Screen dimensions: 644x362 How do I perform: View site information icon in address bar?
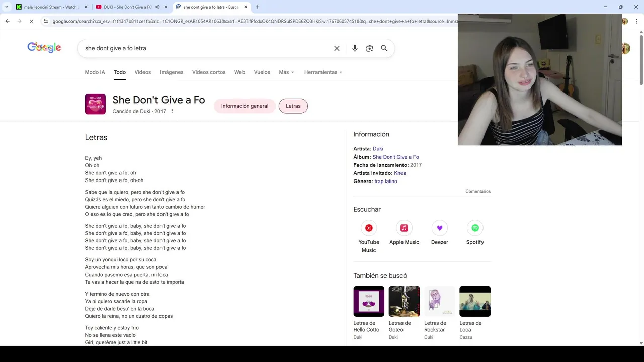pos(46,21)
